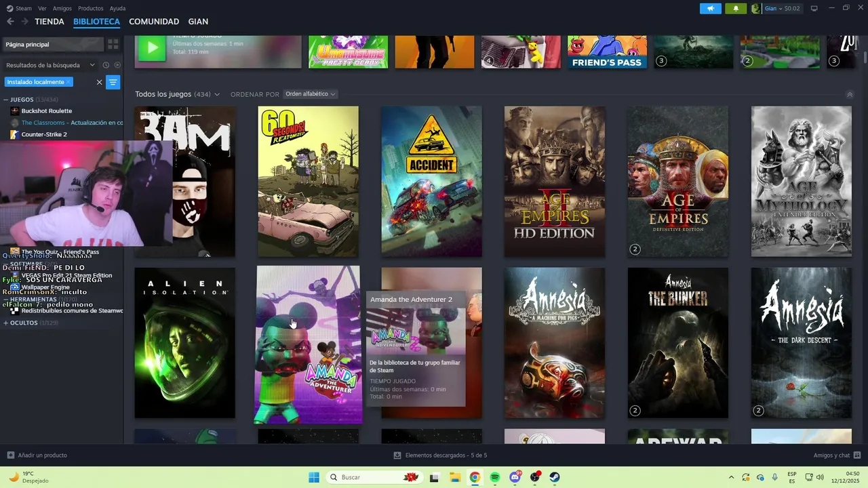Open 60 Seconds! Reatomized game cover
Viewport: 868px width, 488px height.
(x=309, y=182)
